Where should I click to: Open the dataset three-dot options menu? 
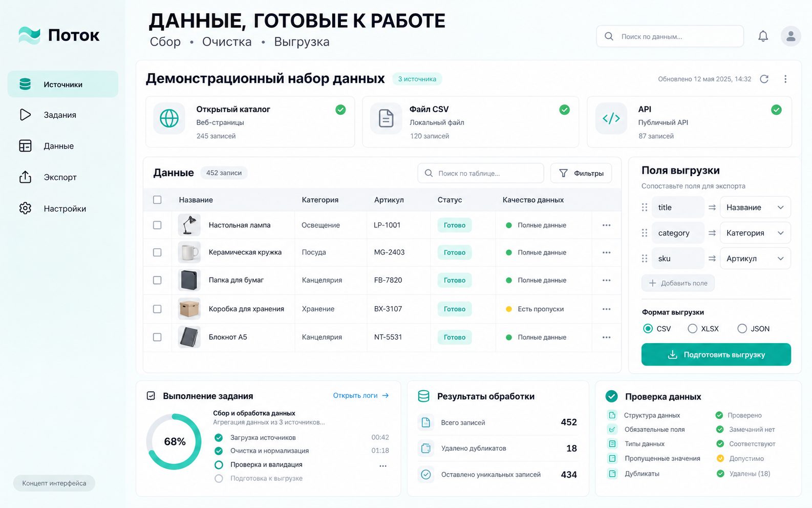click(785, 79)
